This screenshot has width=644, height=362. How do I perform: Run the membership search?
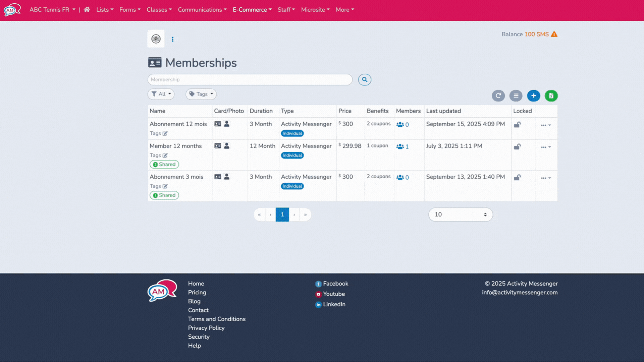pyautogui.click(x=365, y=79)
